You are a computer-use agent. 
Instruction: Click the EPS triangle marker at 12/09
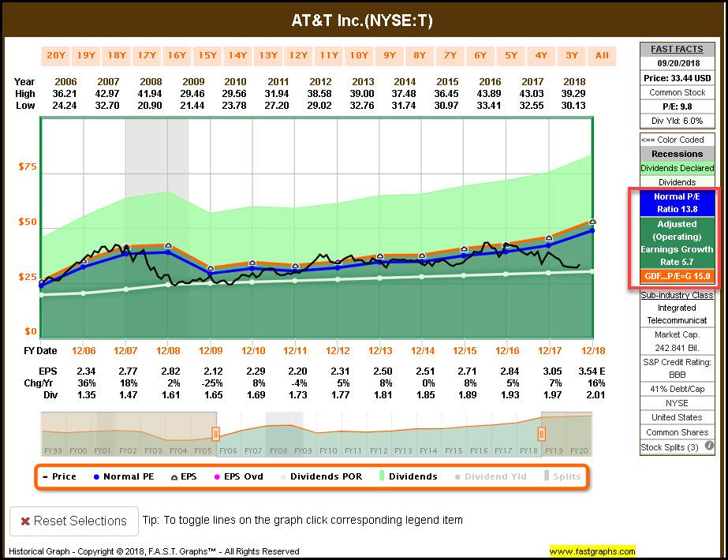coord(211,268)
